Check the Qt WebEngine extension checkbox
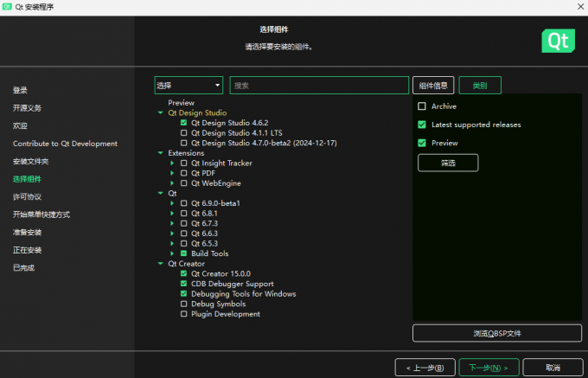This screenshot has height=378, width=588. (183, 183)
